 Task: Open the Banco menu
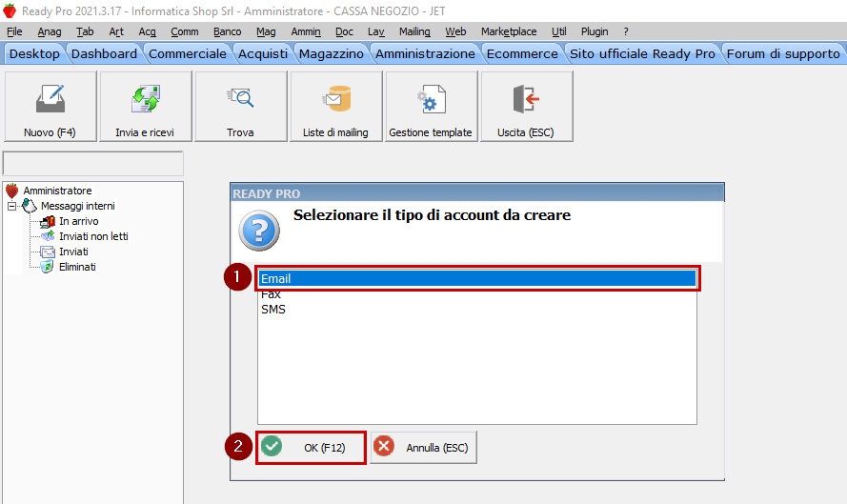[228, 31]
